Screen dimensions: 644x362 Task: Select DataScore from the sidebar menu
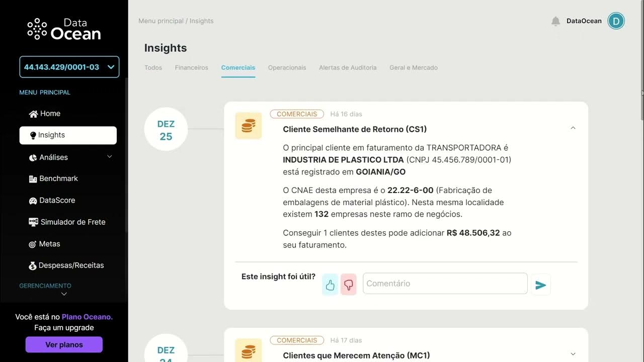[x=57, y=200]
